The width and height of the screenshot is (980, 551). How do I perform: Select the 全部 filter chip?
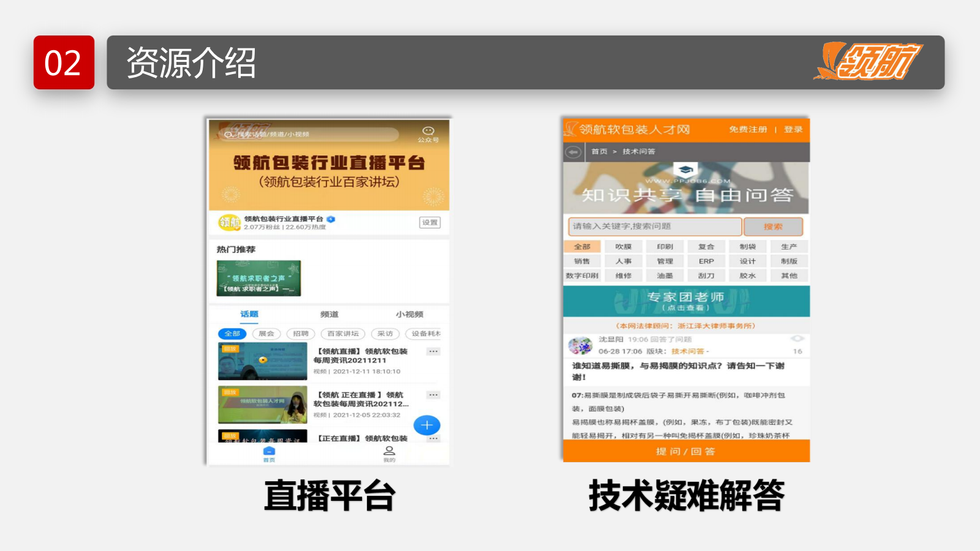pos(233,334)
